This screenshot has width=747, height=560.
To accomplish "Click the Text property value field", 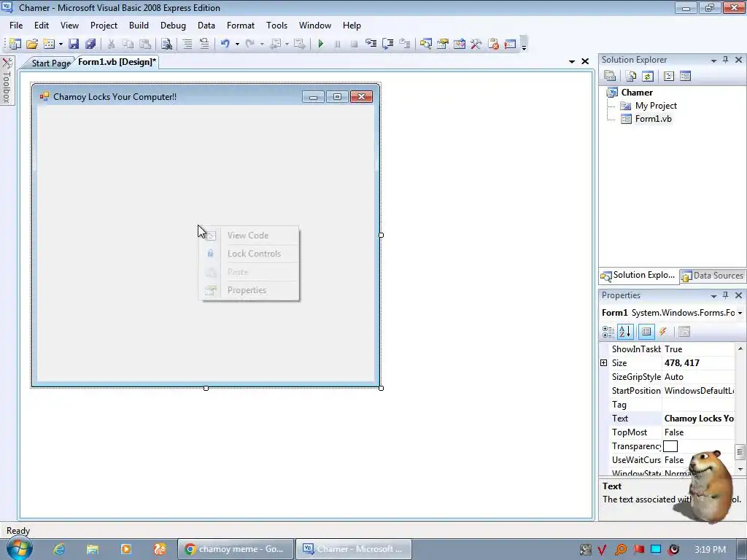I will pos(698,419).
